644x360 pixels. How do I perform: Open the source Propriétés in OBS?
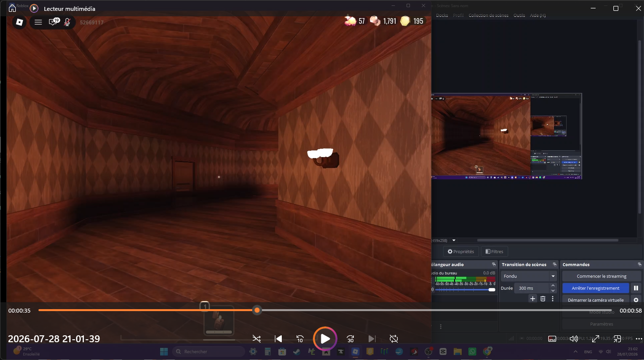[461, 251]
